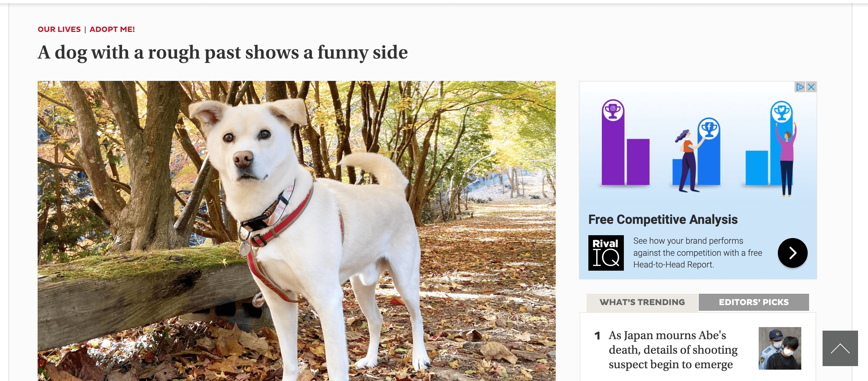This screenshot has height=381, width=868.
Task: Open the Our Lives section link
Action: point(59,29)
